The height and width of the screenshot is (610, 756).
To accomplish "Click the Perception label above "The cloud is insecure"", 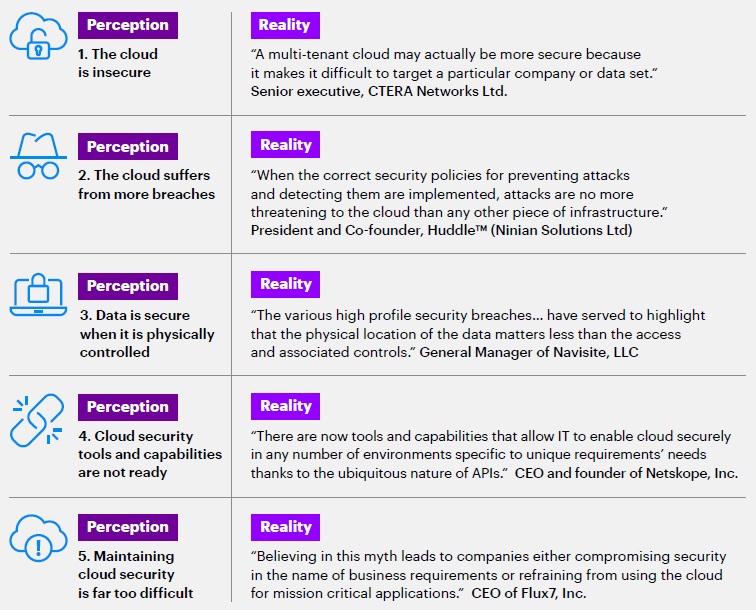I will tap(127, 25).
